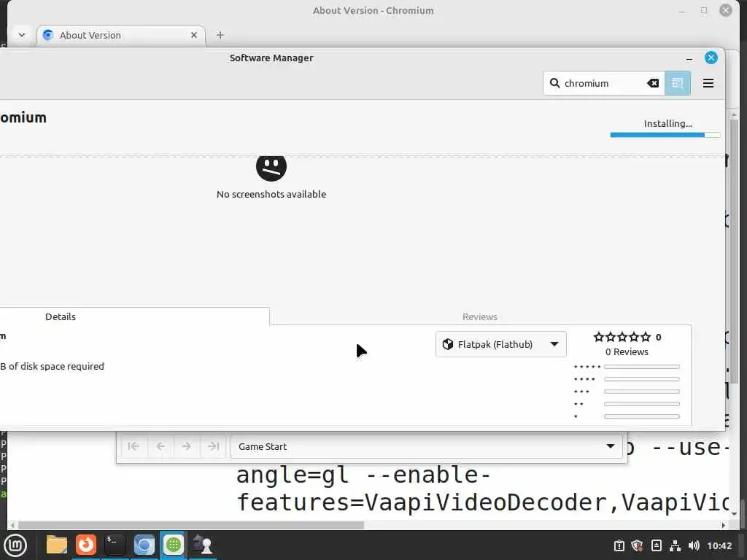
Task: Select the About Version tab in Chromium
Action: tap(121, 35)
